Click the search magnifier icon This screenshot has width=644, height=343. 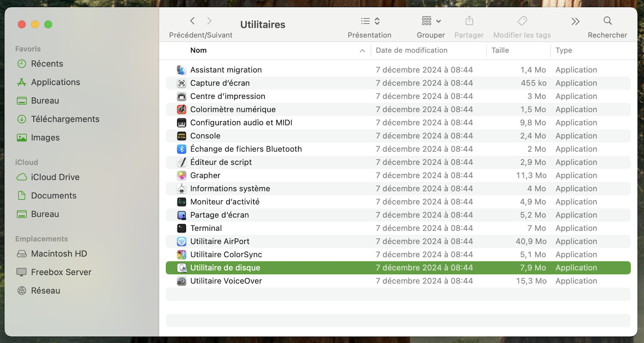pyautogui.click(x=607, y=21)
